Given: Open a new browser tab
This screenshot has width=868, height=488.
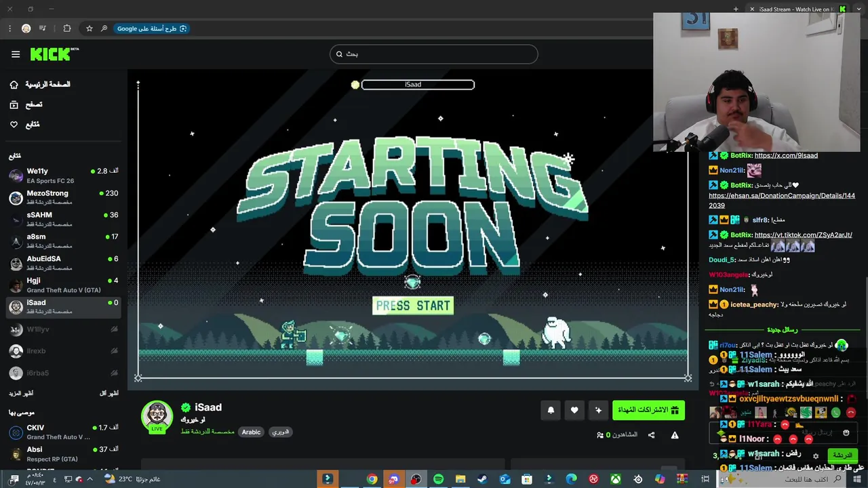Looking at the screenshot, I should click(736, 9).
